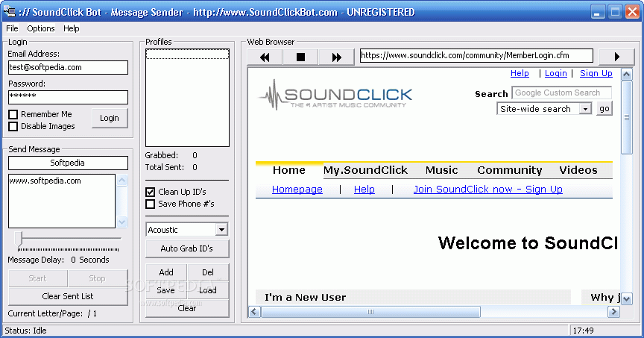Click the Start button
The height and width of the screenshot is (338, 644).
click(x=37, y=278)
